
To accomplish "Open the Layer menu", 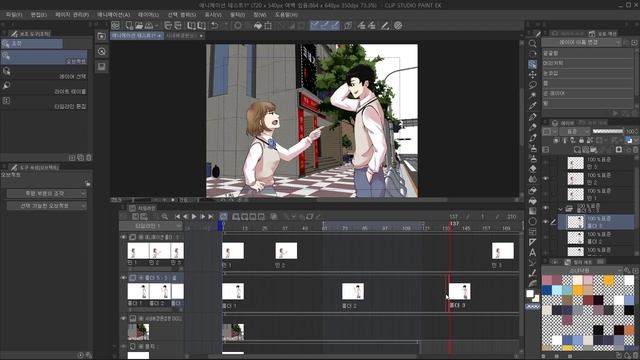I will (x=148, y=15).
